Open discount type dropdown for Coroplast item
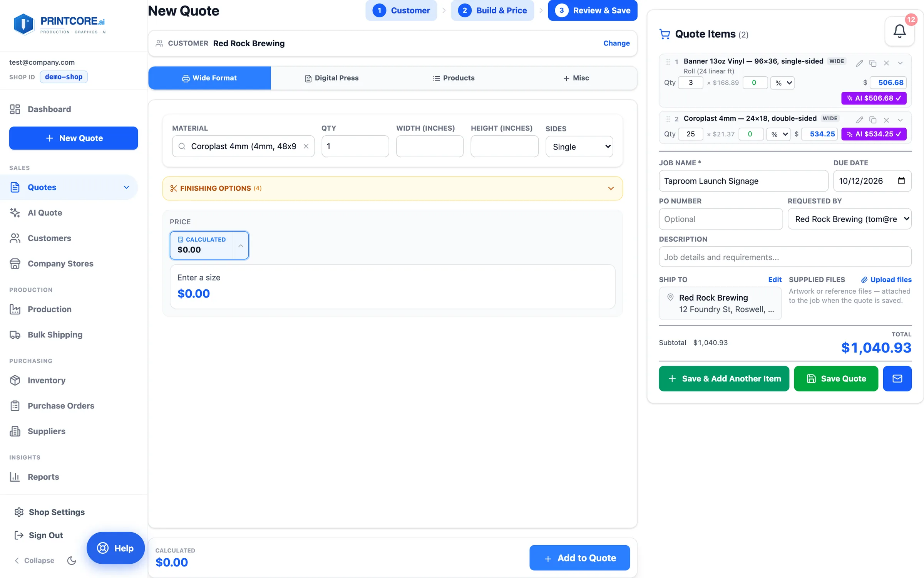Viewport: 924px width, 578px height. 778,134
